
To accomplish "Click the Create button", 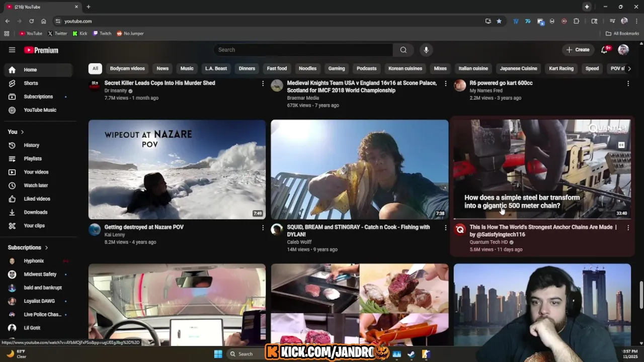I will tap(578, 50).
